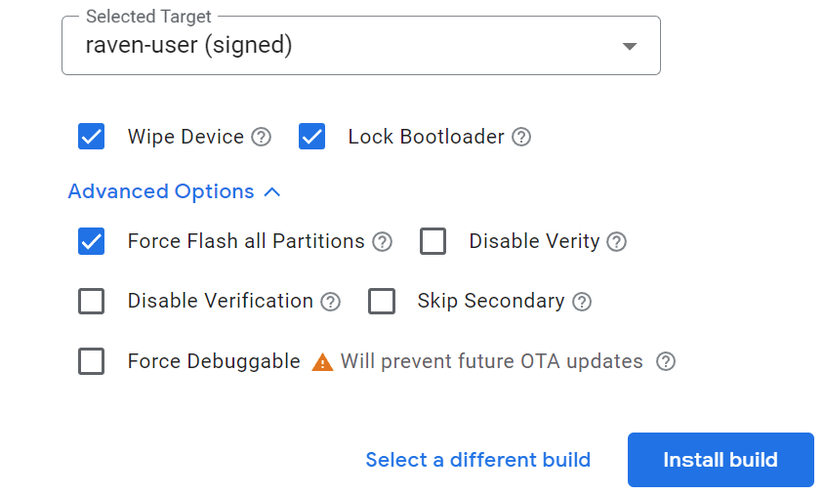825x496 pixels.
Task: Toggle Force Flash all Partitions checkbox
Action: point(91,242)
